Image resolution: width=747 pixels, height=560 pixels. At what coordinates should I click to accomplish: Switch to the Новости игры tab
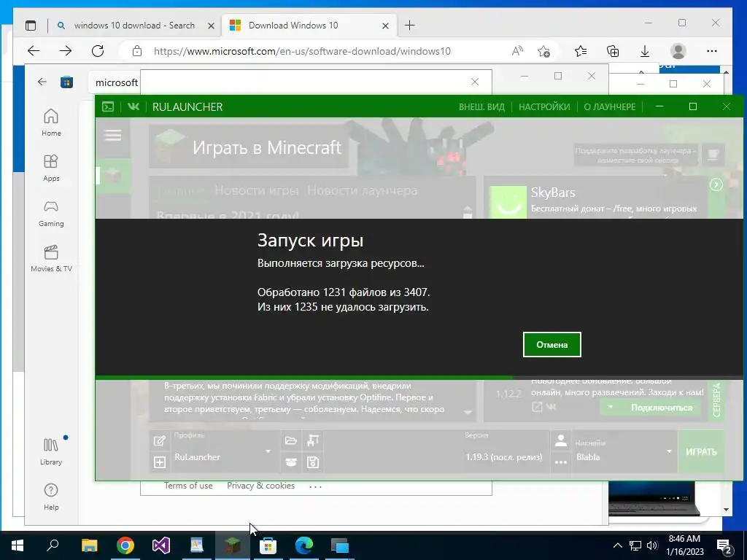coord(256,190)
